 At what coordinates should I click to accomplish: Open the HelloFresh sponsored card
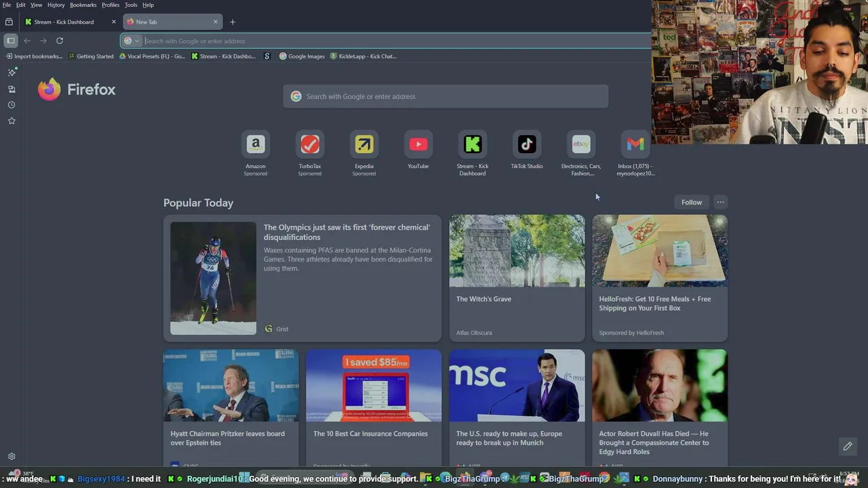click(x=660, y=278)
